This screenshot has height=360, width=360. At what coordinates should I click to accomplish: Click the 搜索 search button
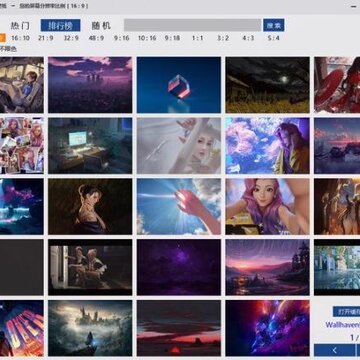coord(274,25)
